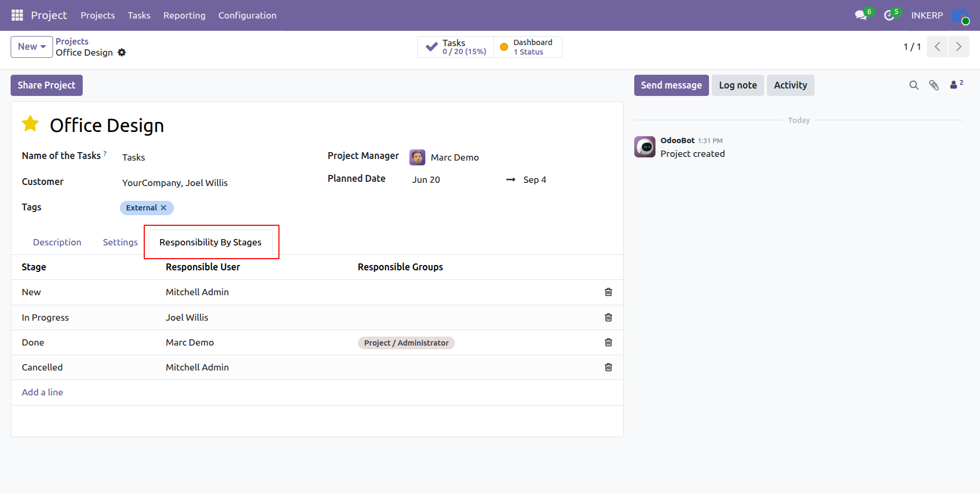Click Add a line link
980x494 pixels.
tap(42, 392)
